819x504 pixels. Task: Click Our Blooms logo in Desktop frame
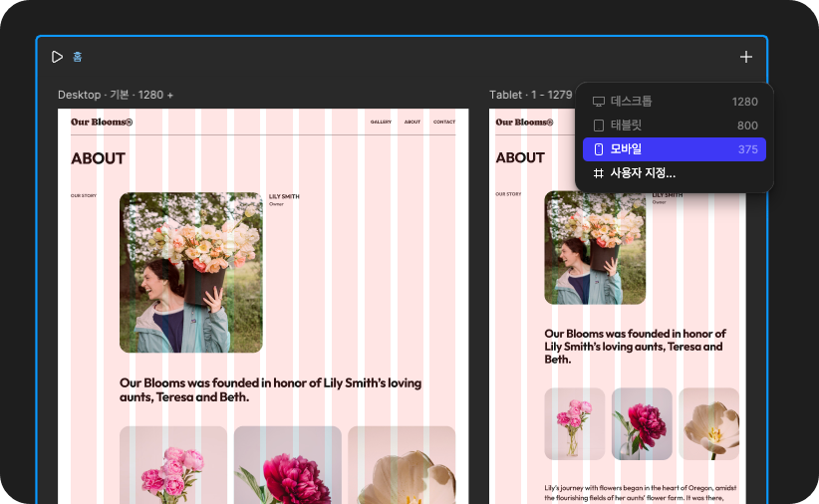102,122
